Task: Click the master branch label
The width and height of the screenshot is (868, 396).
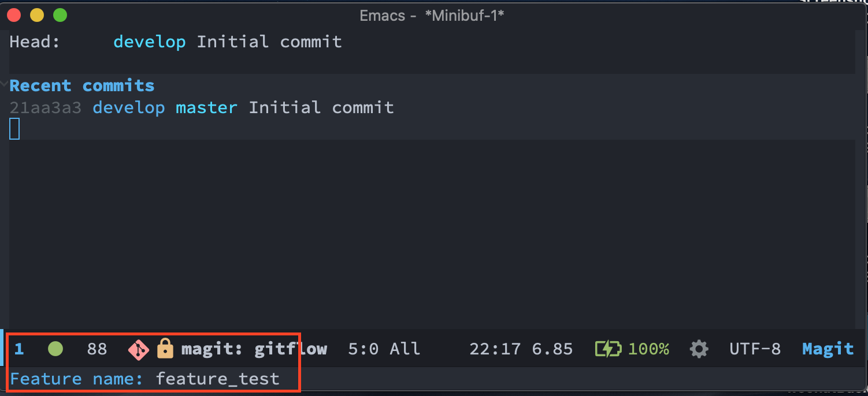Action: tap(206, 107)
